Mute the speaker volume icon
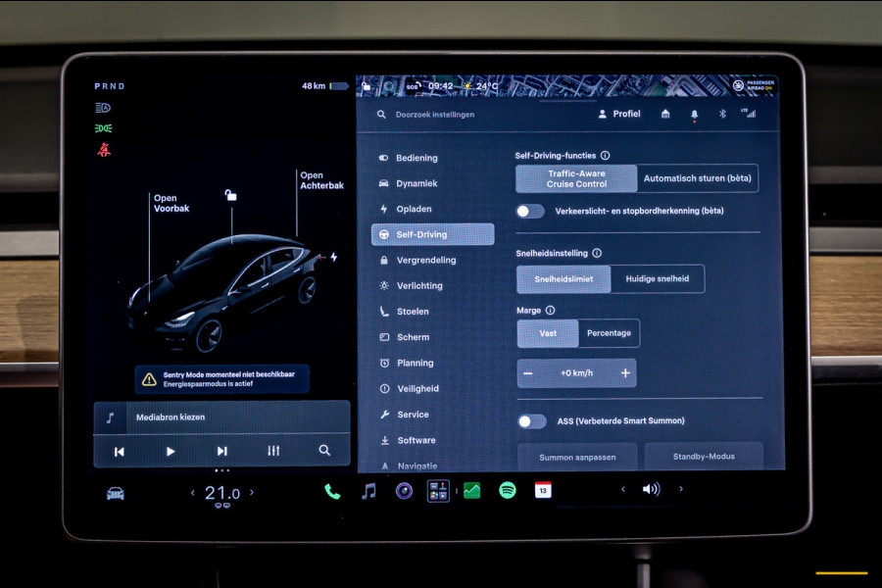882x588 pixels. pos(651,489)
